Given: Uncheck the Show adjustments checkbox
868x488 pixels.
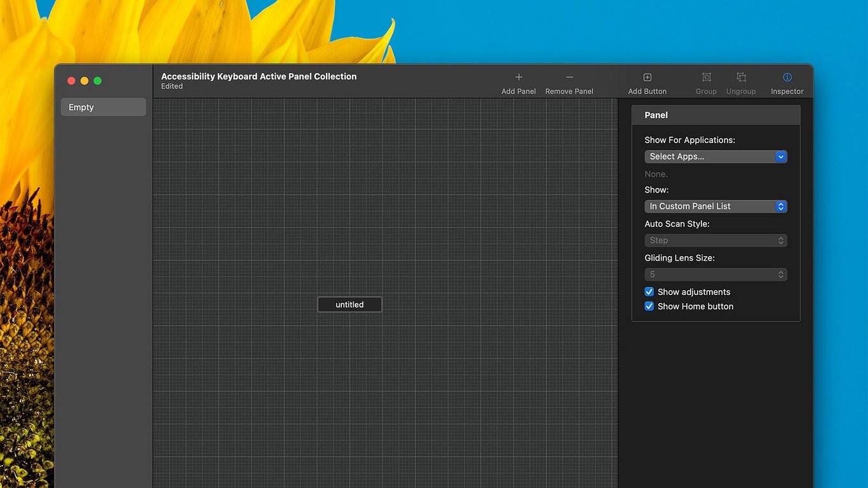Looking at the screenshot, I should pos(649,292).
